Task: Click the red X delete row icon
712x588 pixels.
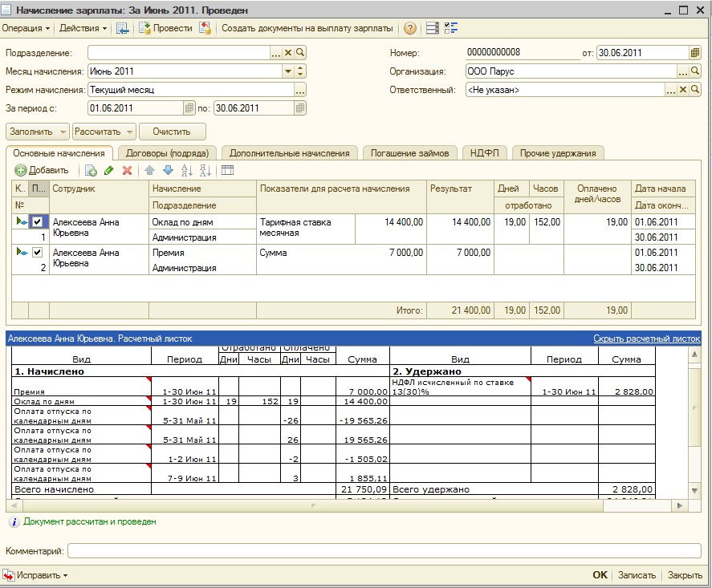Action: 127,170
